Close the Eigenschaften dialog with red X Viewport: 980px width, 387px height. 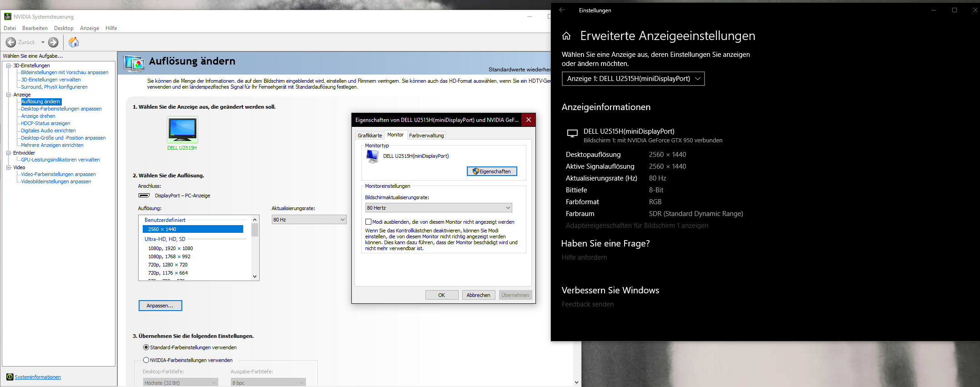coord(529,120)
